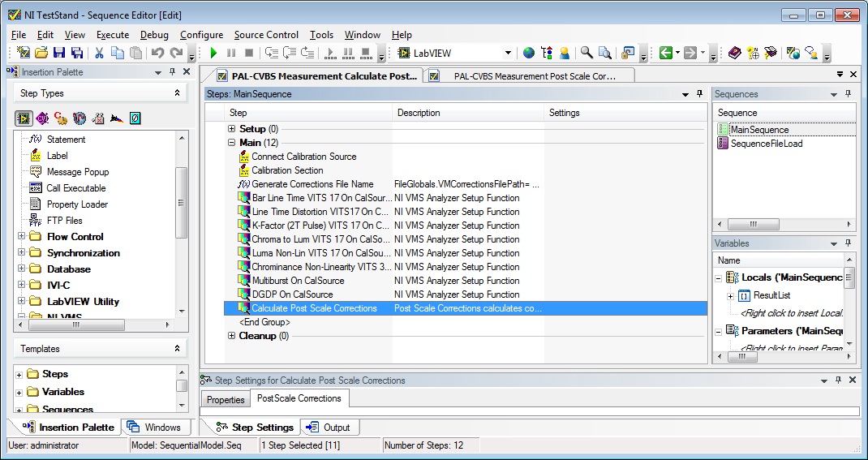This screenshot has height=460, width=868.
Task: Click the lock workspace icon
Action: coord(628,54)
